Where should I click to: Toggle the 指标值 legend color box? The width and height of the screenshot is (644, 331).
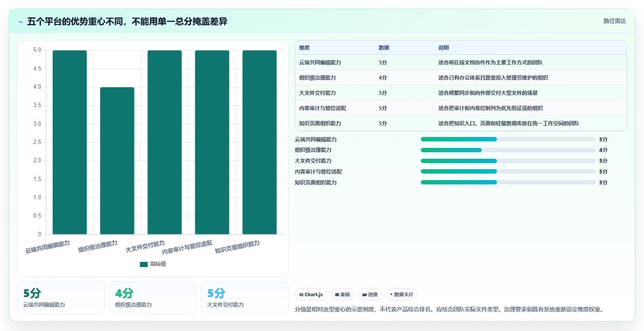[x=144, y=264]
